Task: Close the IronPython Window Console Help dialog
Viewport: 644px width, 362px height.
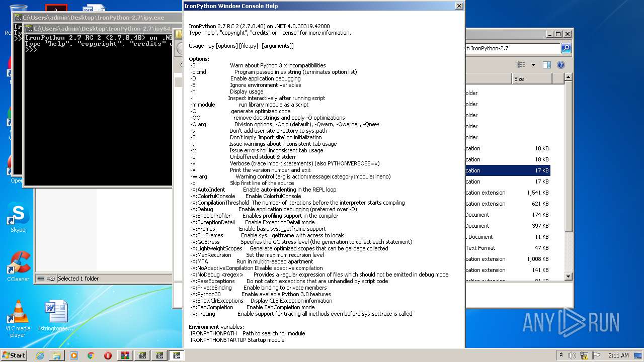Action: point(459,6)
